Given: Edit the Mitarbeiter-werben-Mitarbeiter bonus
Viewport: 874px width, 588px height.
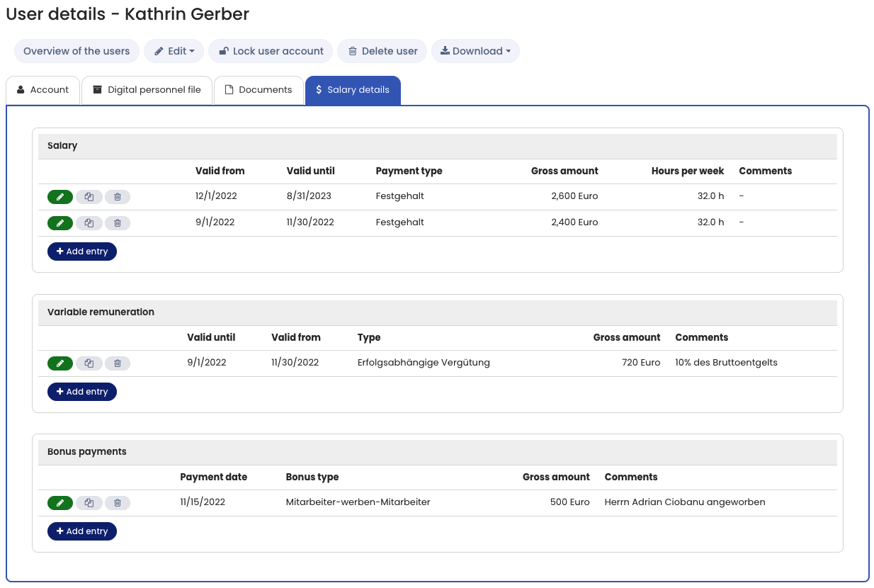Looking at the screenshot, I should 60,503.
